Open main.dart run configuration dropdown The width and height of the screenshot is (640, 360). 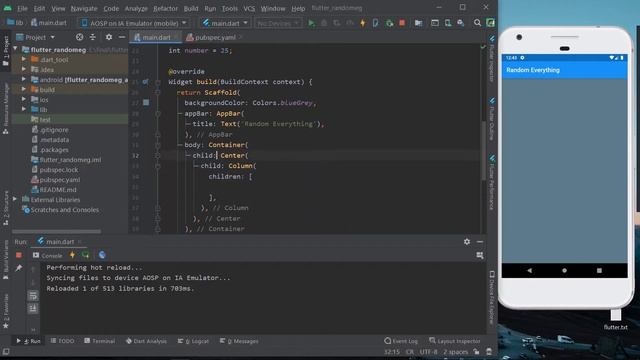(225, 23)
